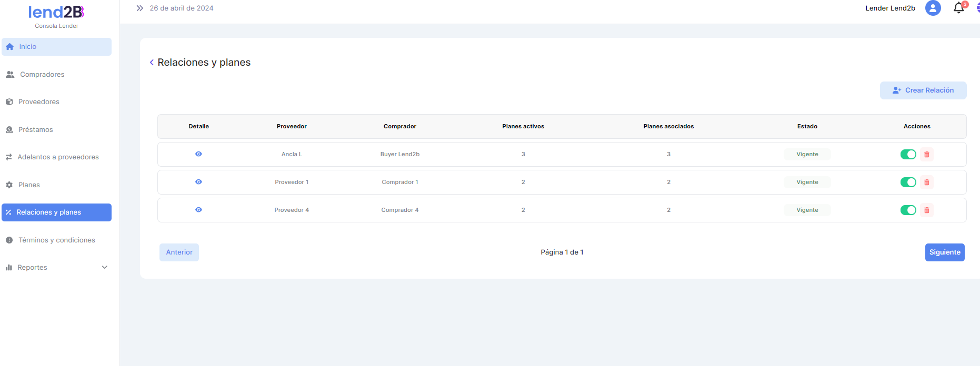The image size is (980, 366).
Task: Toggle off Proveedor 1 relation switch
Action: pos(908,182)
